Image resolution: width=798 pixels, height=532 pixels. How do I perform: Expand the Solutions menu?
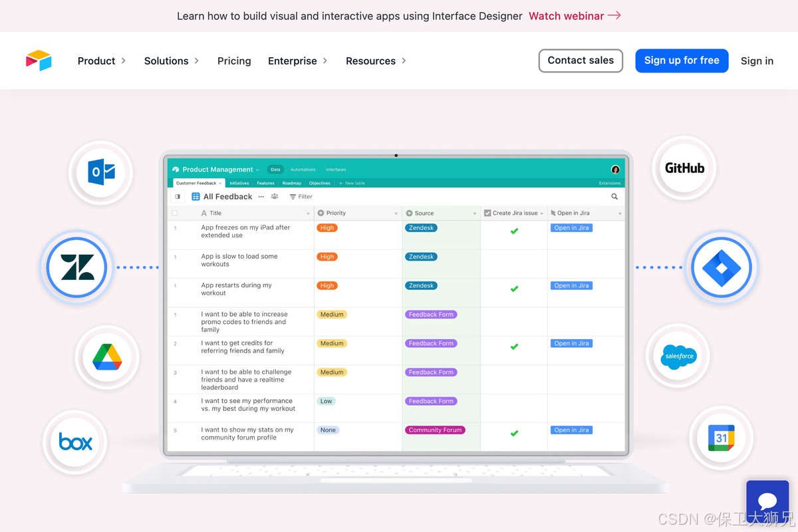pyautogui.click(x=172, y=61)
